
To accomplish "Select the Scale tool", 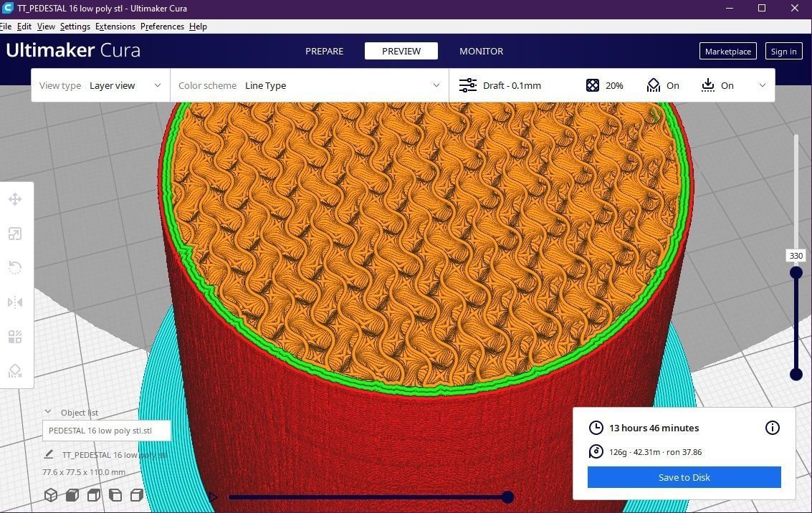I will pyautogui.click(x=15, y=234).
